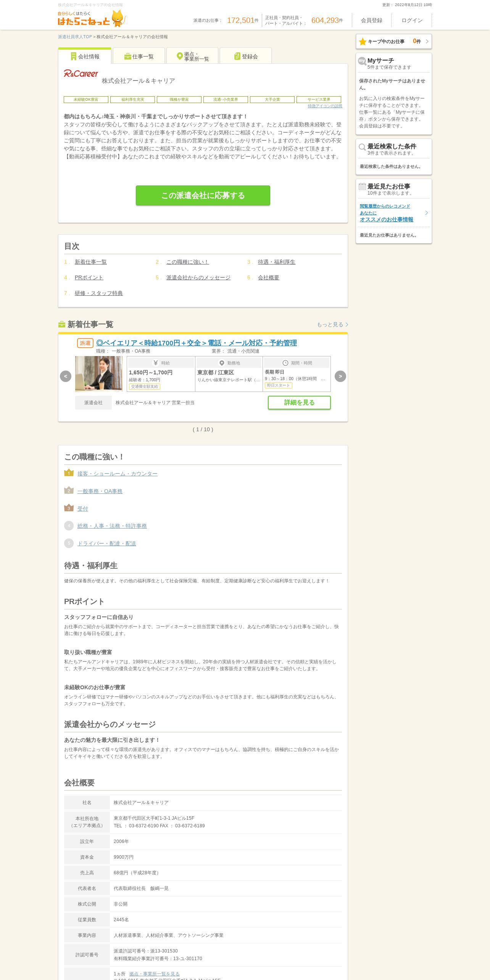The height and width of the screenshot is (980, 490).
Task: Jump to この職種に強い！ in table of contents
Action: tap(188, 262)
